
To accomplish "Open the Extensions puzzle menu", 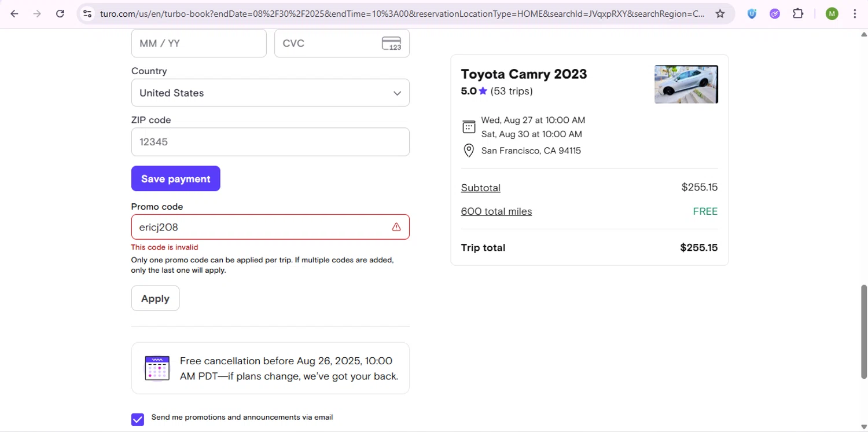I will 798,13.
